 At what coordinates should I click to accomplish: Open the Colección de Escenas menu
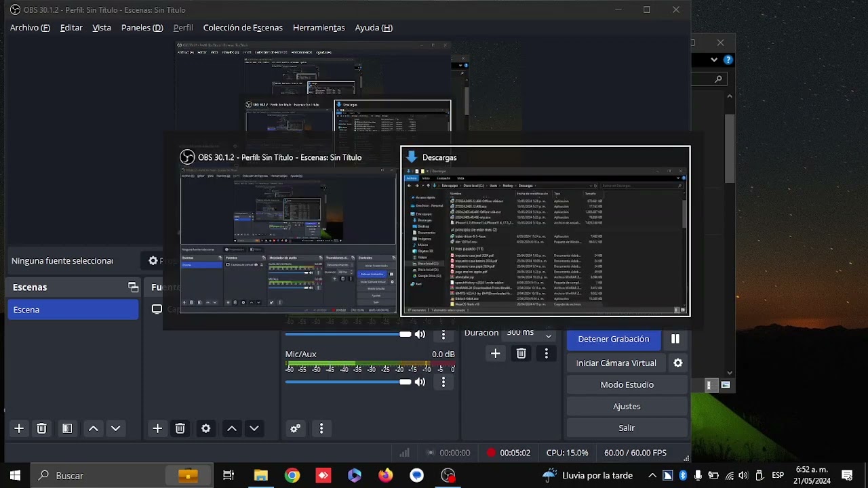pos(243,28)
